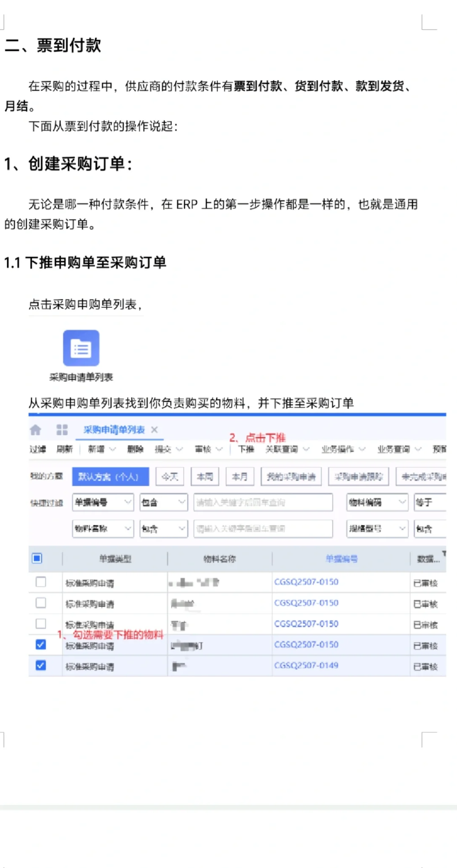This screenshot has width=457, height=868.
Task: Check the checkbox in the first table row
Action: point(41,582)
